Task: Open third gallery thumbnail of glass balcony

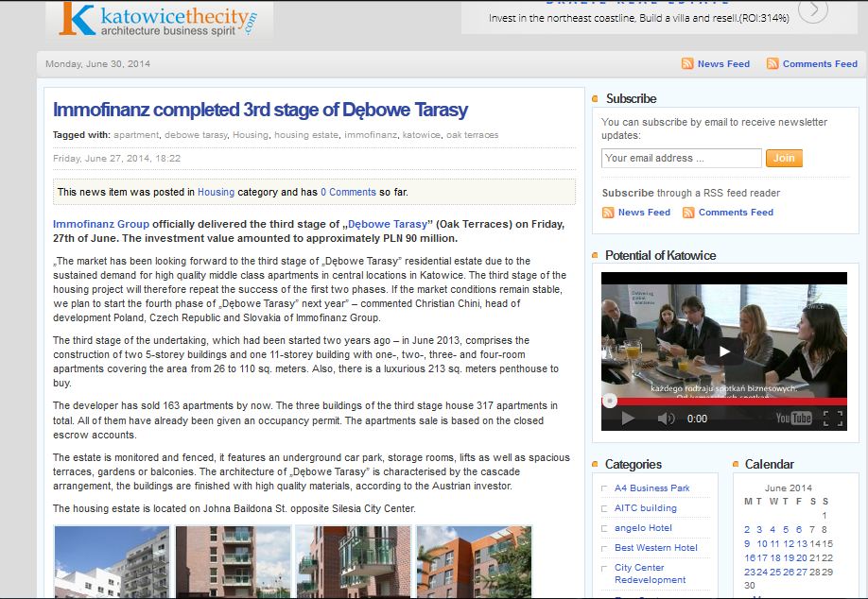Action: tap(354, 562)
